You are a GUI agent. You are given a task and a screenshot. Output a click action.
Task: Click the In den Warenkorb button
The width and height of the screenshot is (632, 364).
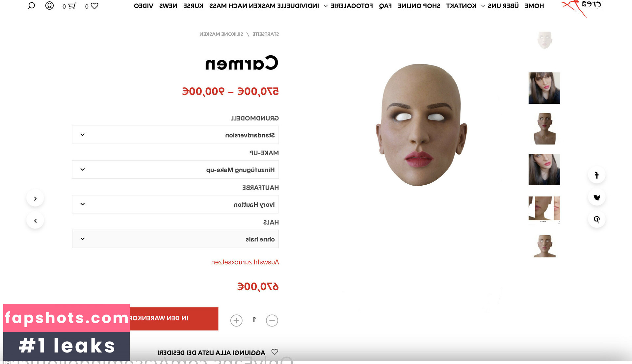tap(174, 319)
